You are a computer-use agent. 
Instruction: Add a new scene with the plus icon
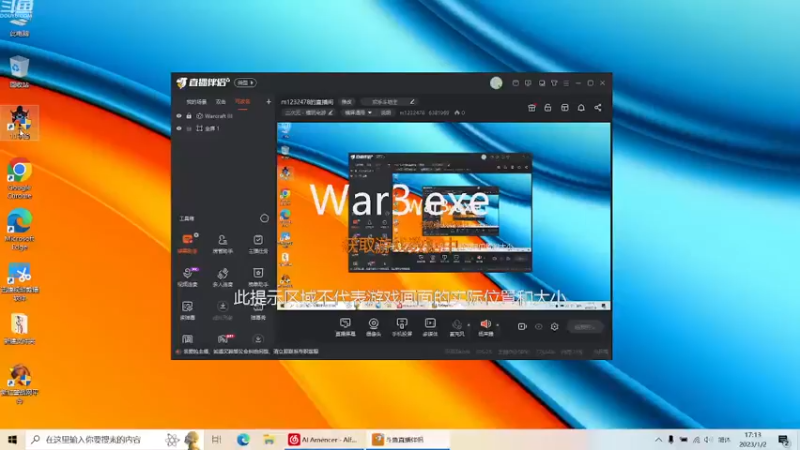coord(268,102)
